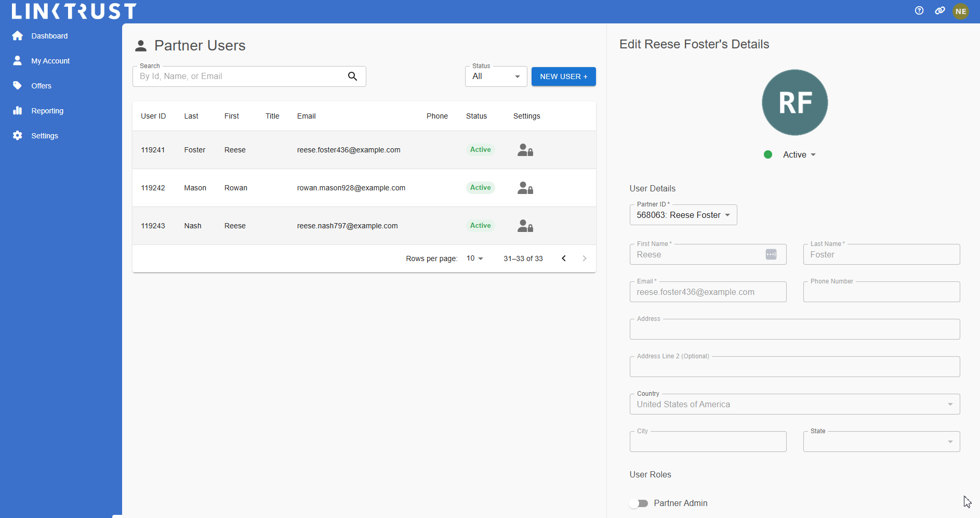Click the Settings gear icon
Screen dimensions: 980x518
coord(18,135)
